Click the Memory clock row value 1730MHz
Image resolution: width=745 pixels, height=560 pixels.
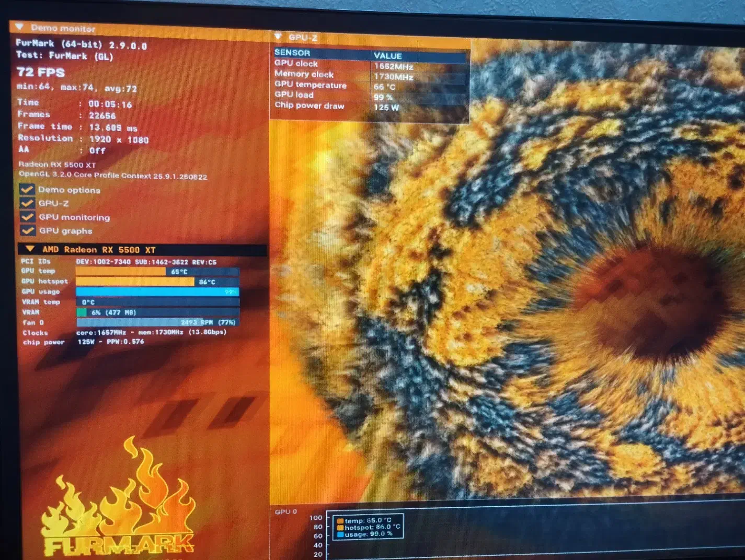click(393, 77)
